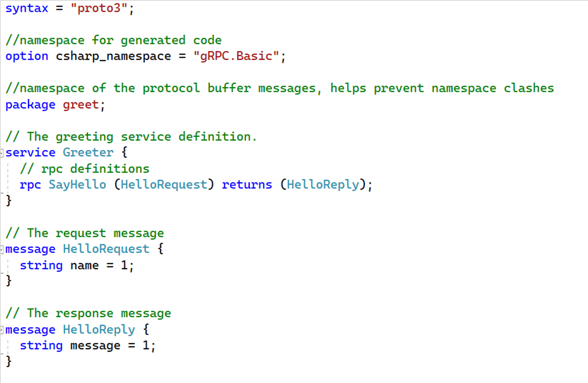
Task: Click the SayHello rpc method name
Action: (x=77, y=185)
